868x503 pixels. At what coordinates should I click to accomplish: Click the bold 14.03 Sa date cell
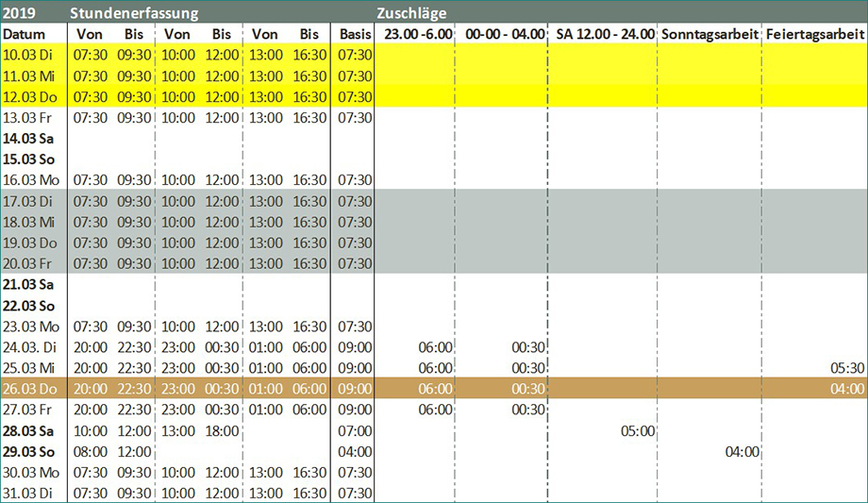click(28, 138)
